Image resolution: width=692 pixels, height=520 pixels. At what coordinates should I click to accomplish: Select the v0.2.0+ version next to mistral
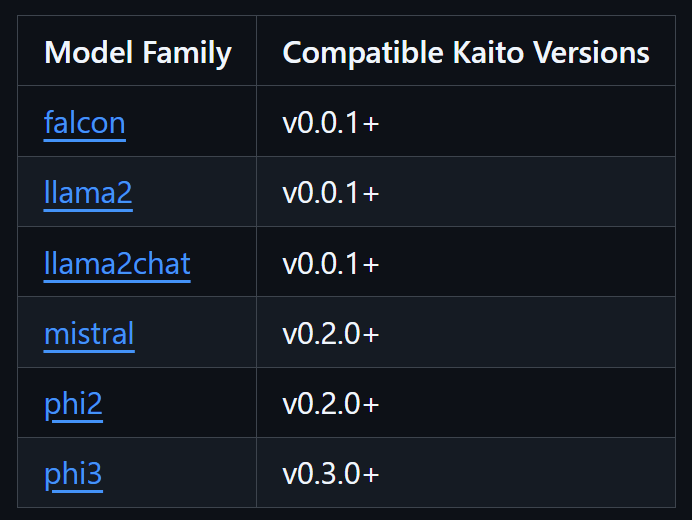click(x=330, y=333)
